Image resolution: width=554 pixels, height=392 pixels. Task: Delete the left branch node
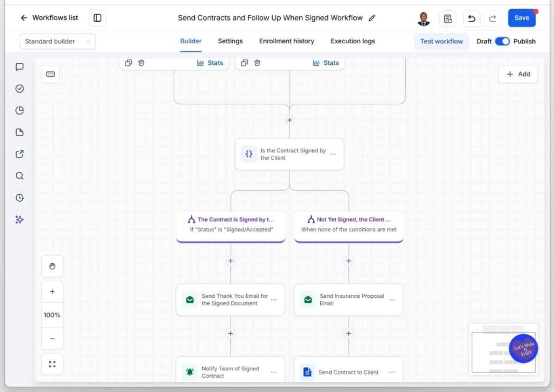coord(141,63)
